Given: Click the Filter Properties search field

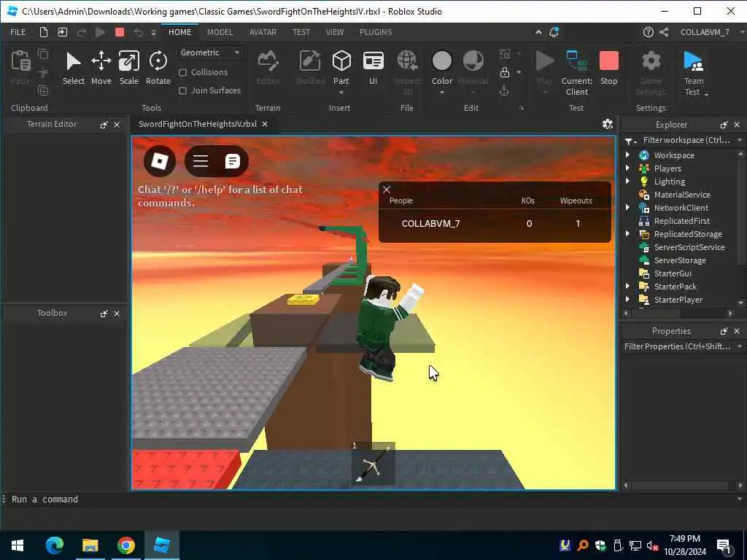Looking at the screenshot, I should tap(678, 346).
